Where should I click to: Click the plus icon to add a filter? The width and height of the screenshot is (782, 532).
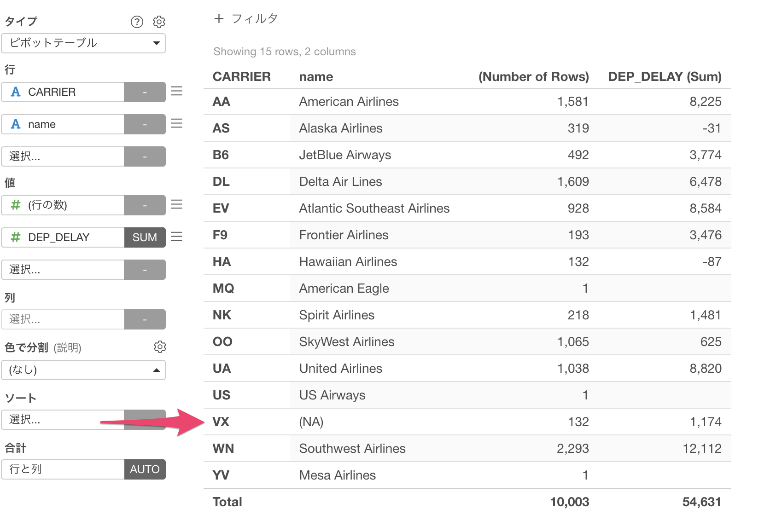(219, 19)
